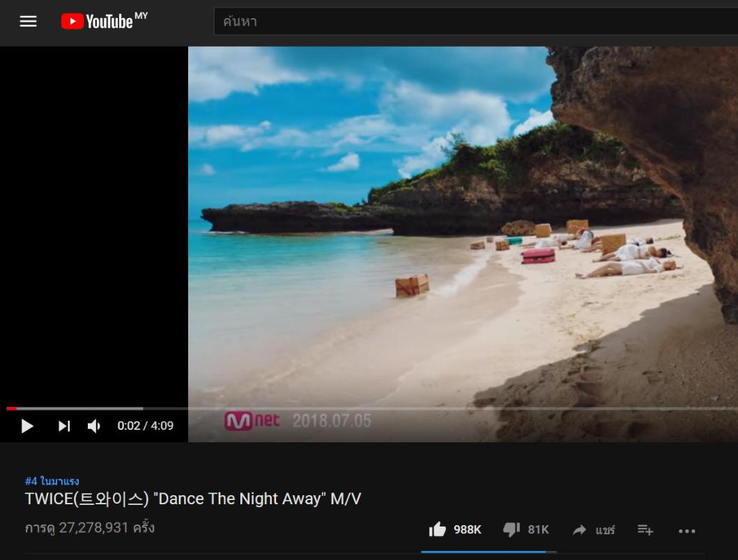738x560 pixels.
Task: Play the paused video
Action: click(27, 426)
